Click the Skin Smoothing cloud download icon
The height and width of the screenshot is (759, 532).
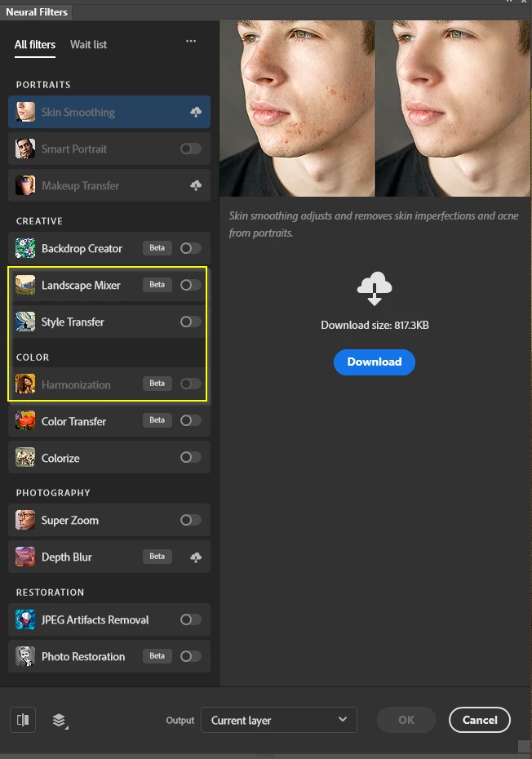tap(196, 113)
